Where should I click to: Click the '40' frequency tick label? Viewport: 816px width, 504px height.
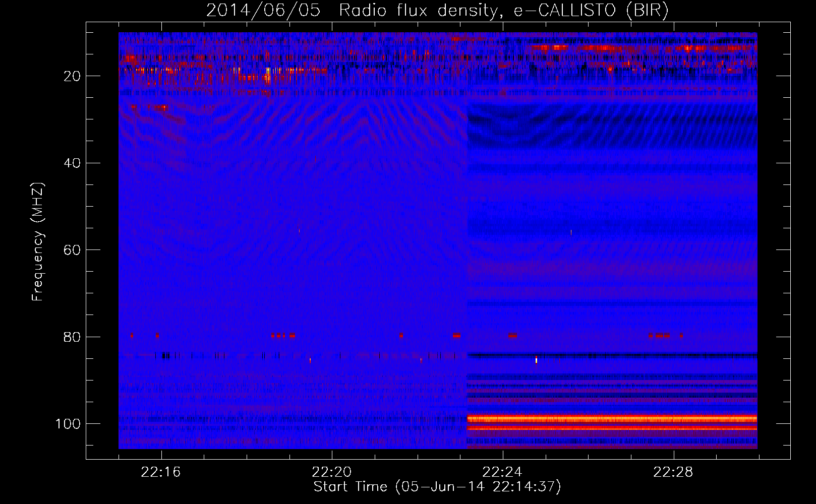coord(73,163)
